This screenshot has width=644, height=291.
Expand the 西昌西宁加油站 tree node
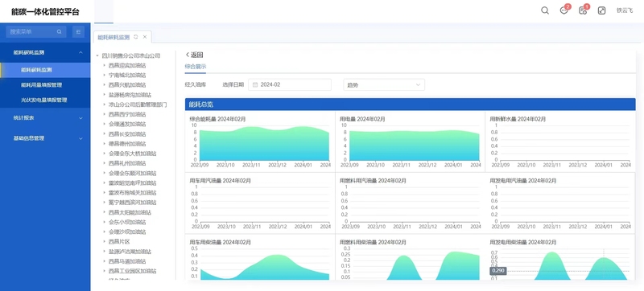point(105,114)
